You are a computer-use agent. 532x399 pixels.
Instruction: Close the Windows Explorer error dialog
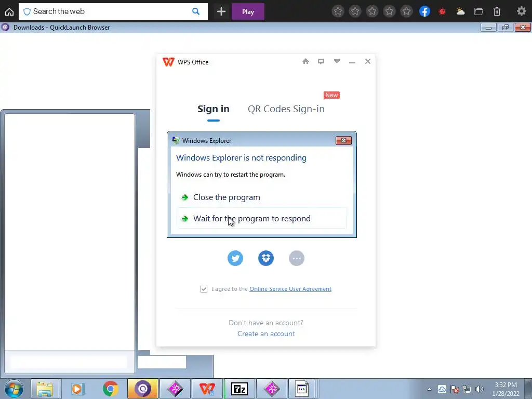coord(343,140)
